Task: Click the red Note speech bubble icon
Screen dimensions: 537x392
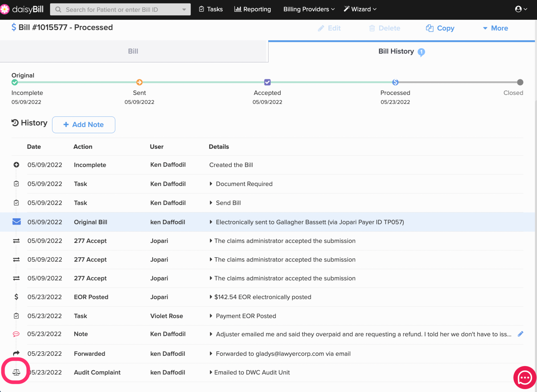Action: pyautogui.click(x=16, y=334)
